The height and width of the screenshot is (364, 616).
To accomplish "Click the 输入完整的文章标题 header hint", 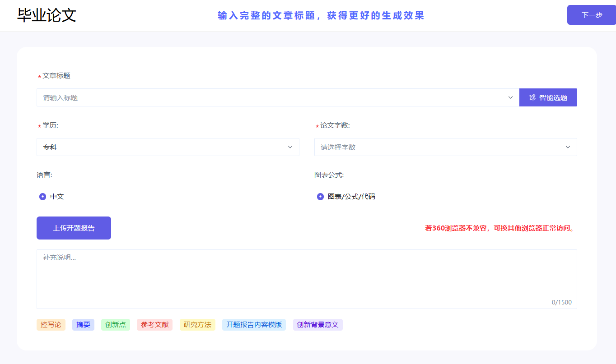I will coord(321,16).
